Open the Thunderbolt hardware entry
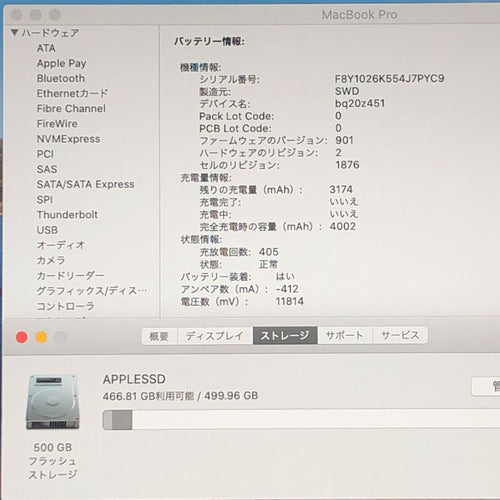The height and width of the screenshot is (500, 500). point(67,215)
